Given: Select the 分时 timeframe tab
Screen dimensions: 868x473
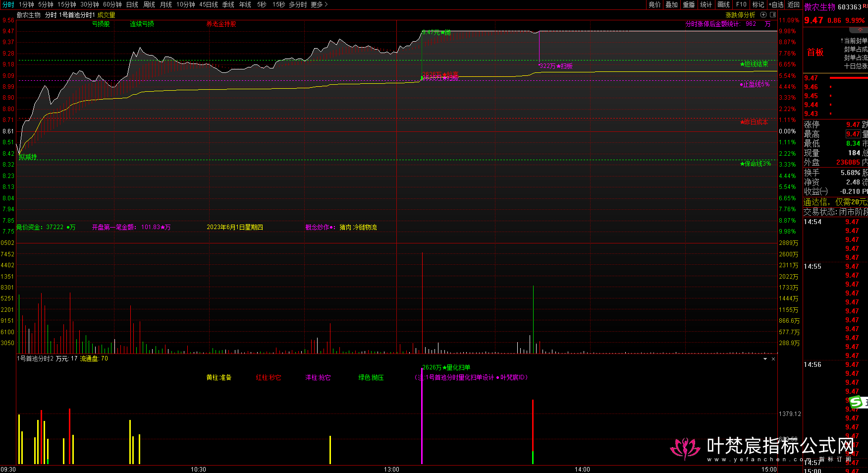Looking at the screenshot, I should click(x=8, y=4).
